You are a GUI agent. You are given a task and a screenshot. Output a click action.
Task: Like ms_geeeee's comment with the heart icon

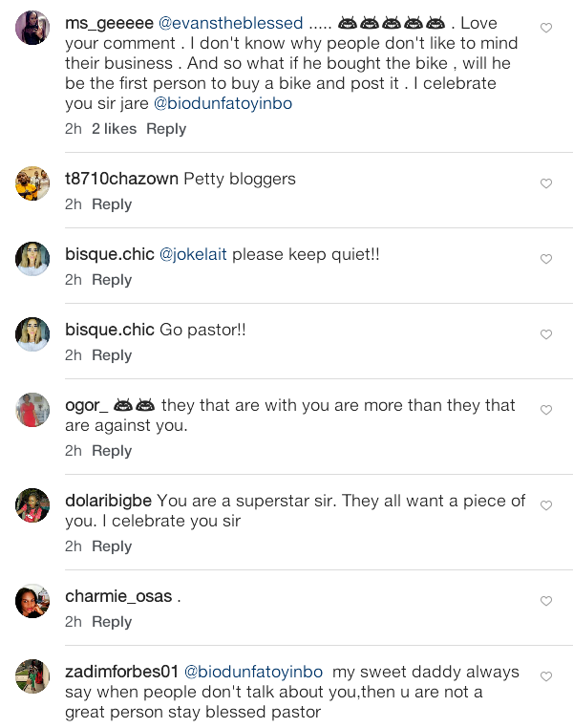(x=546, y=28)
